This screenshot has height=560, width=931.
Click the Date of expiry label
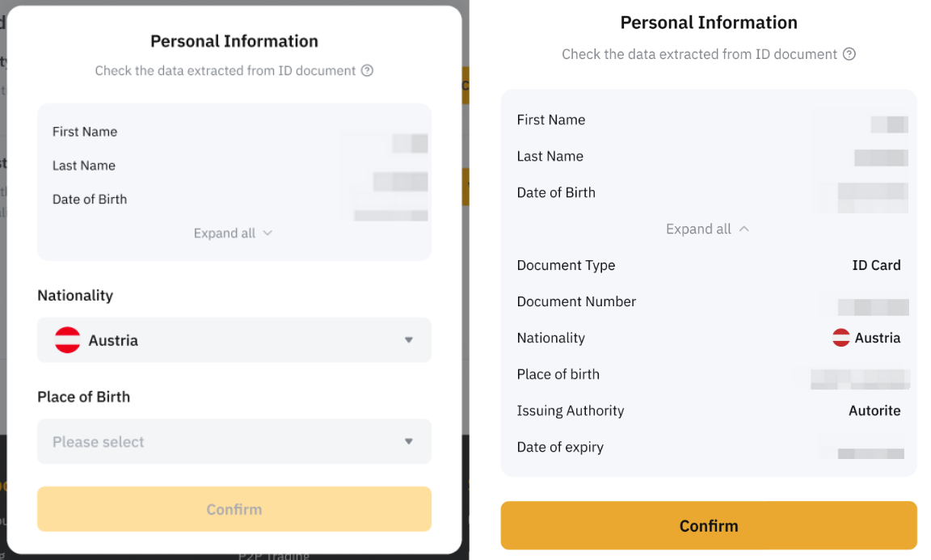click(x=560, y=447)
